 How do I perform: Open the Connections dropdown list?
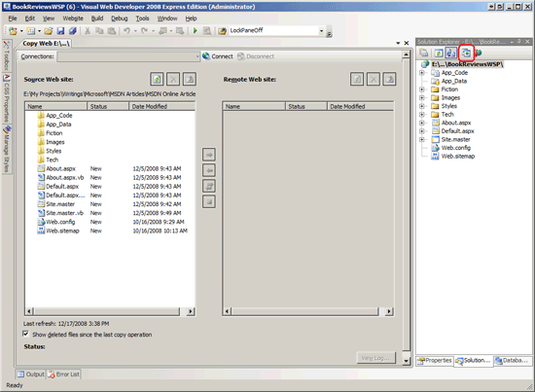197,56
